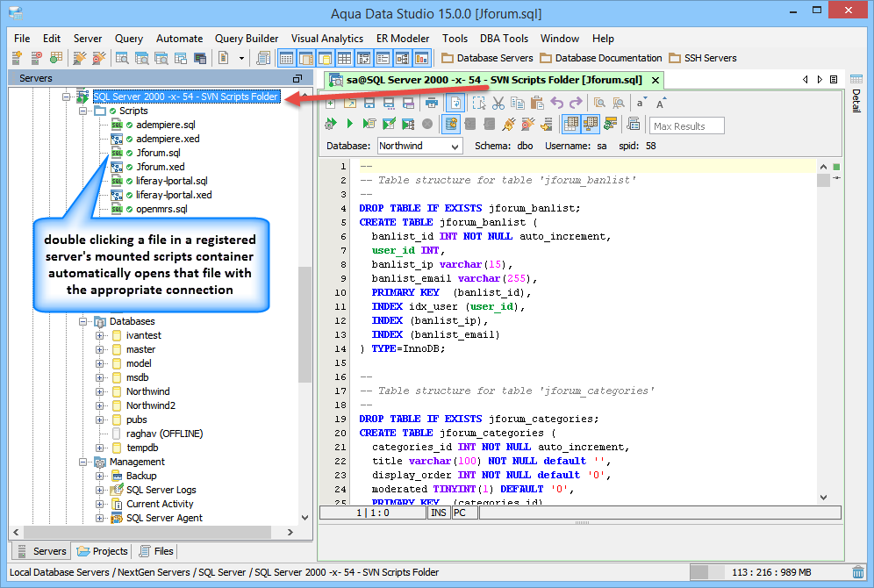Click the main toolbar Connect plug icon
Screen dimensions: 874x588
(80, 57)
